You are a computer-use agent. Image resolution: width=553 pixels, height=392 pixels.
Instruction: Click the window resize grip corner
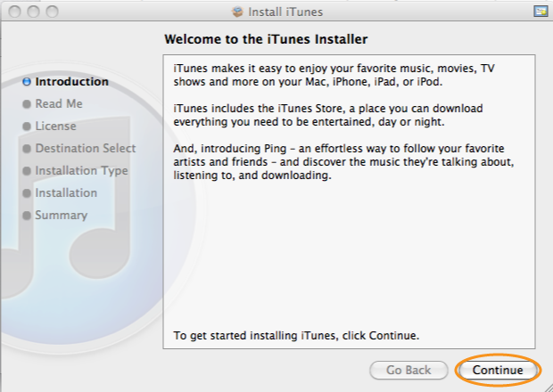[548, 387]
